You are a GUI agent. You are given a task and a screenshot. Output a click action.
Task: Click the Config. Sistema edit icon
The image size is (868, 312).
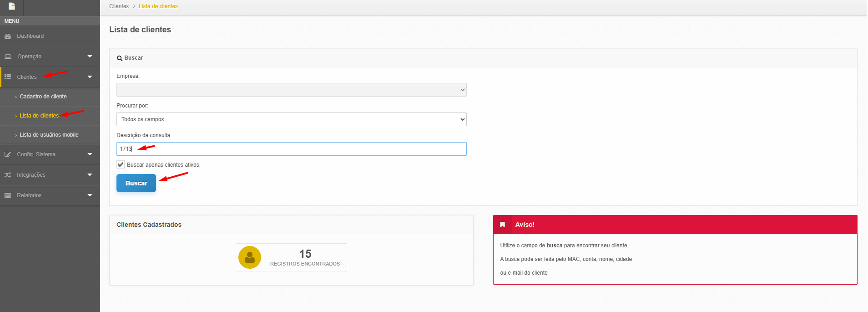pyautogui.click(x=8, y=154)
